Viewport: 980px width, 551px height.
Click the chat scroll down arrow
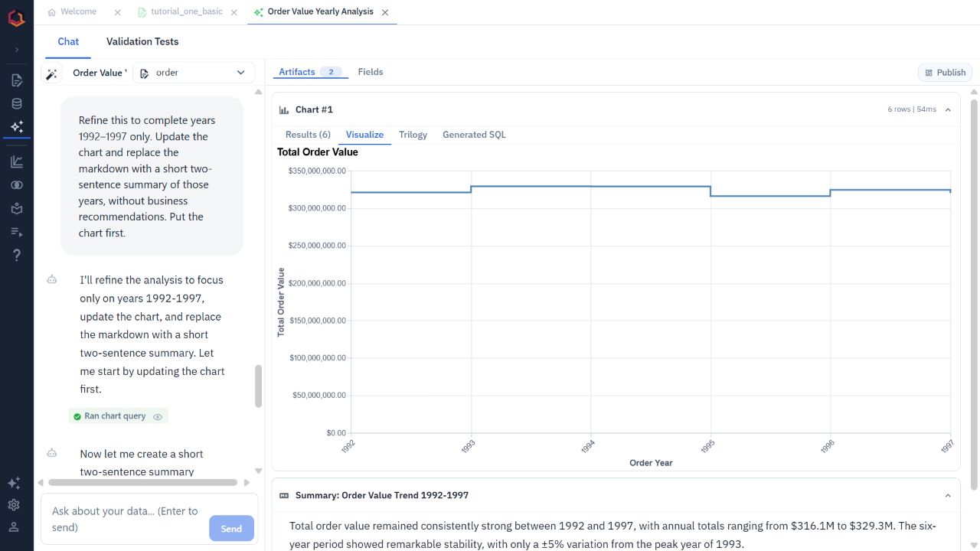click(258, 471)
